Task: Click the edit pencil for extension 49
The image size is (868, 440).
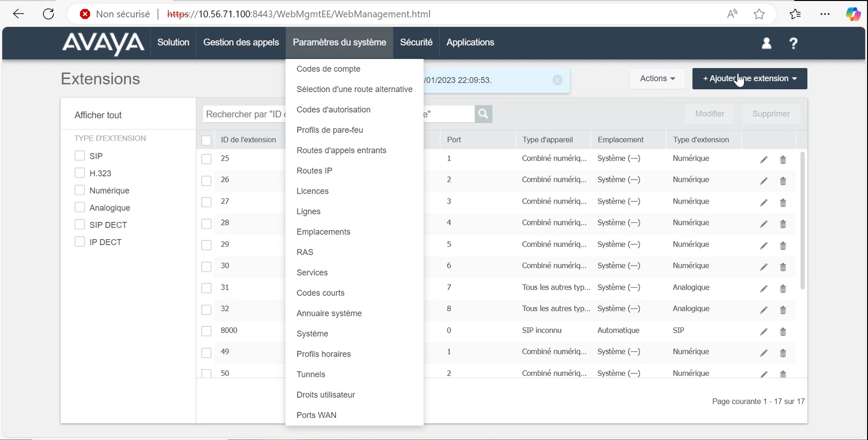Action: (764, 353)
